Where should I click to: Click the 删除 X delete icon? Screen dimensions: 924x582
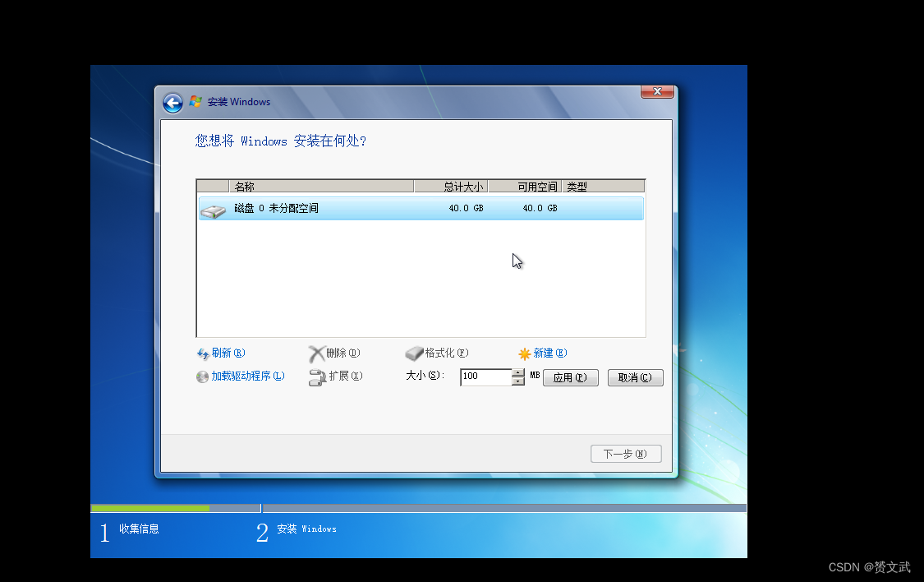point(316,353)
